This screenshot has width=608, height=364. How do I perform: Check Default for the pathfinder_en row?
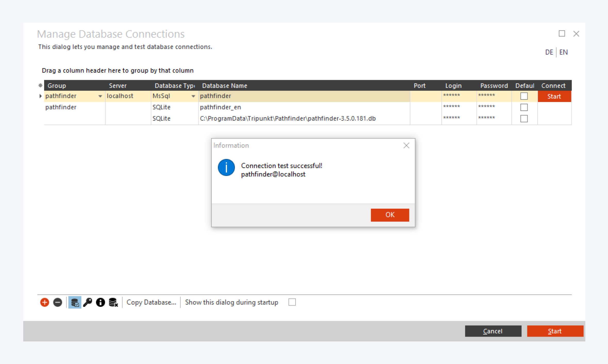click(x=524, y=107)
